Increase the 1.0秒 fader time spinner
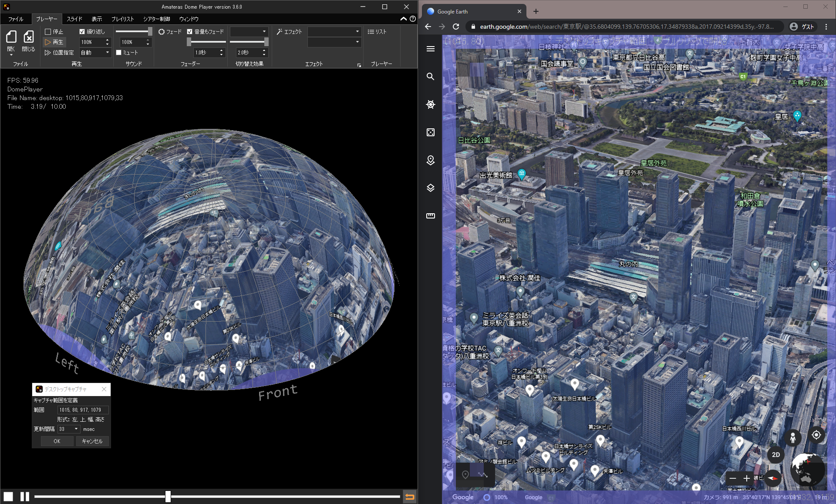The width and height of the screenshot is (836, 504). tap(222, 50)
